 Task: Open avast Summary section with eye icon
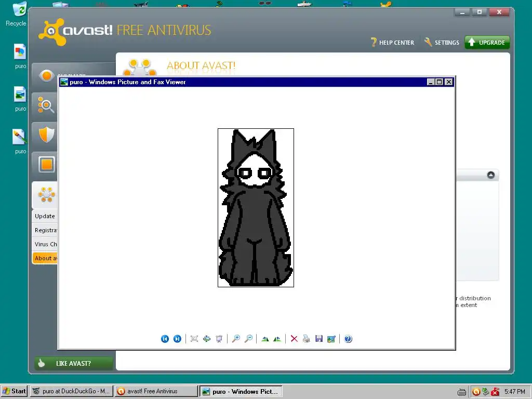(46, 75)
